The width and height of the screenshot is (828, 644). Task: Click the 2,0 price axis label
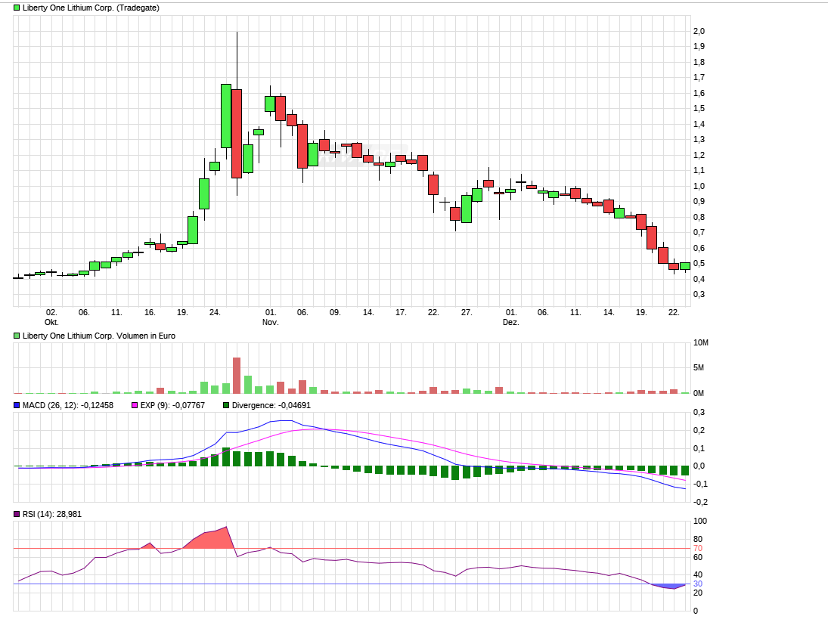(699, 31)
